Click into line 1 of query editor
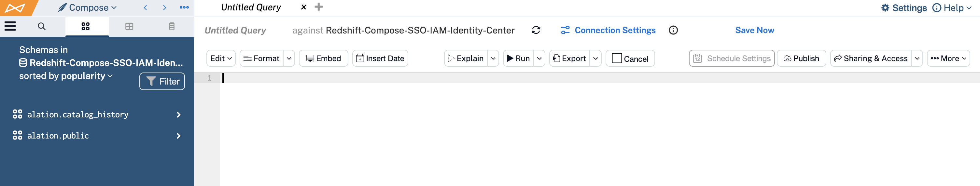The image size is (980, 186). click(456, 78)
